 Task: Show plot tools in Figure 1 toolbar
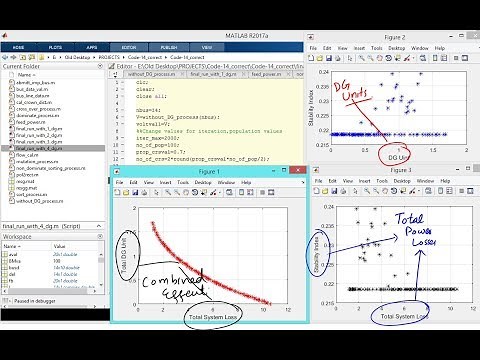[x=271, y=192]
